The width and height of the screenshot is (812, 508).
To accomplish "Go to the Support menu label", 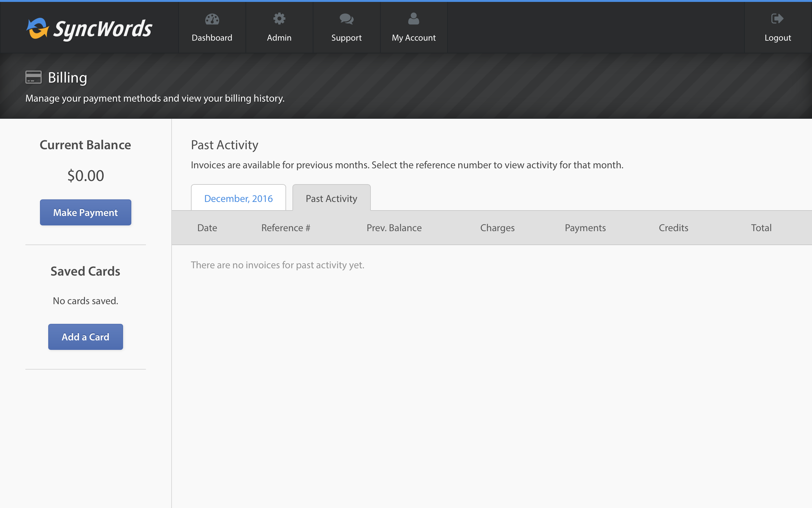I will point(347,38).
